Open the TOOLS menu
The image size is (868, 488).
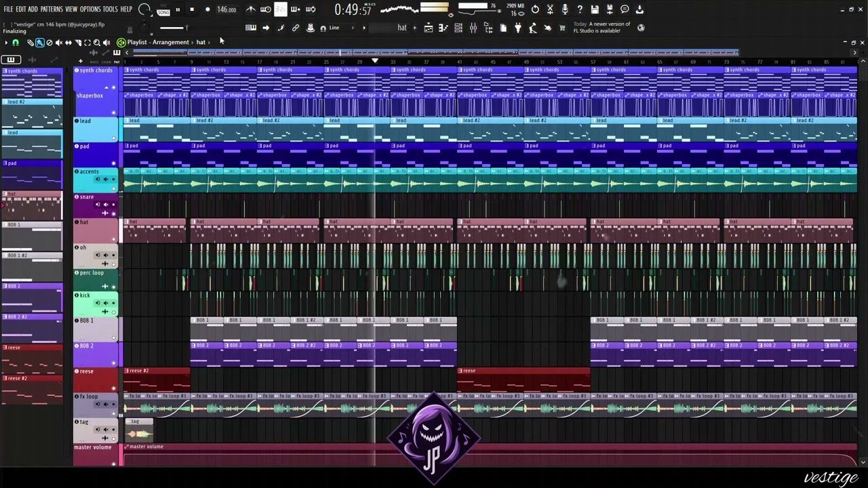(x=111, y=9)
